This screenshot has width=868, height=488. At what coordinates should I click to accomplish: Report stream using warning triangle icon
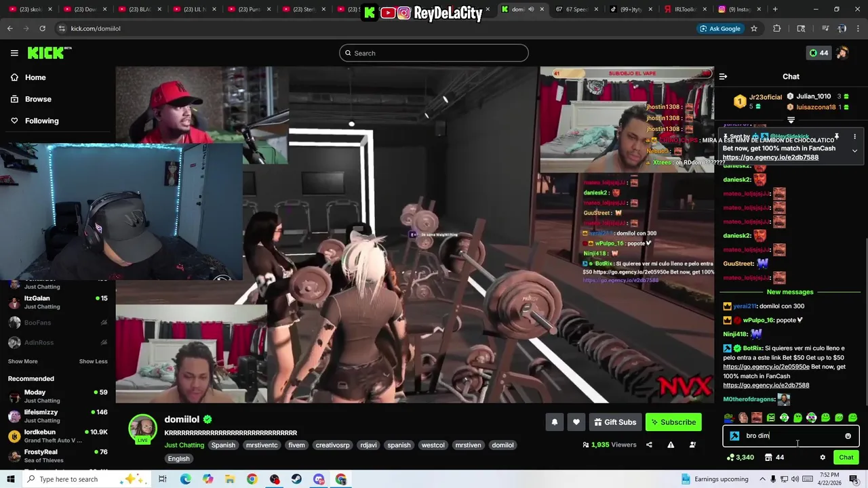(x=671, y=445)
